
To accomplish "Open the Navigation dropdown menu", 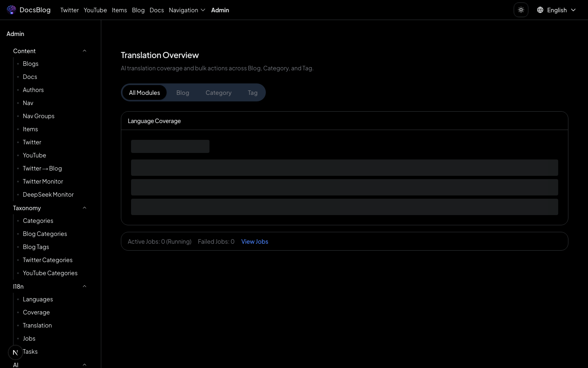I will point(187,10).
